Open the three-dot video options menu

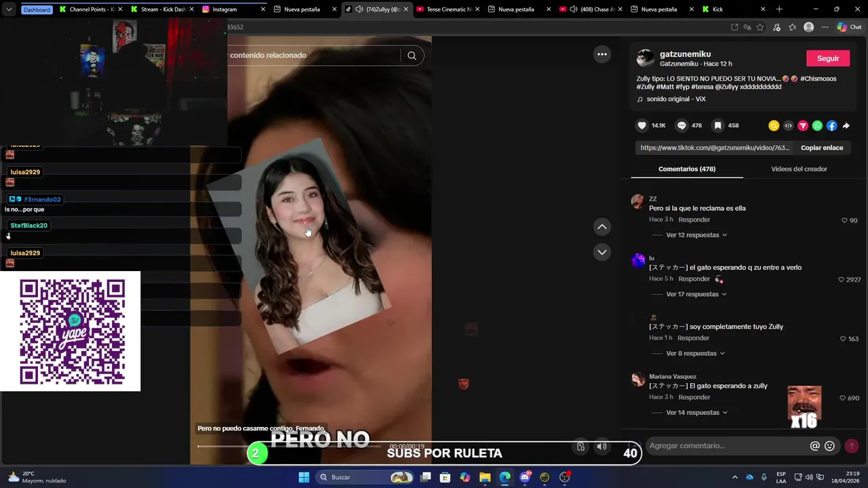(601, 54)
